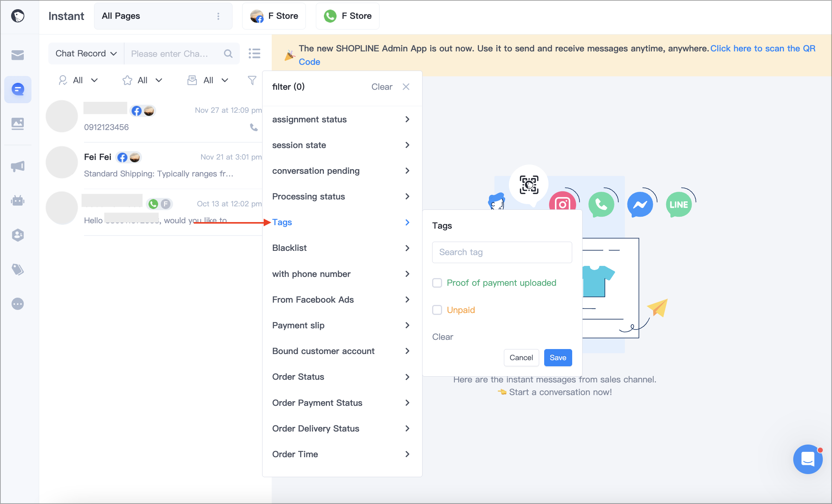The height and width of the screenshot is (504, 832).
Task: Open the instant chat sidebar icon
Action: pyautogui.click(x=18, y=89)
